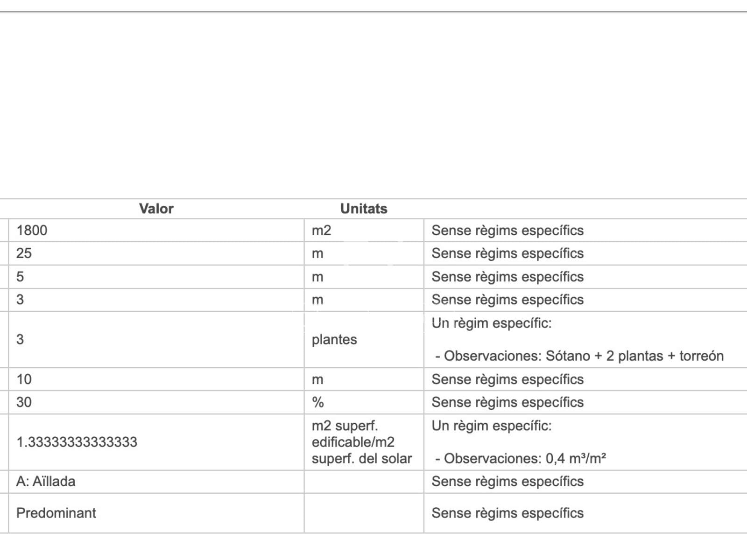Viewport: 747px width, 560px height.
Task: Click Sense règims específics in 1800 row
Action: click(507, 230)
